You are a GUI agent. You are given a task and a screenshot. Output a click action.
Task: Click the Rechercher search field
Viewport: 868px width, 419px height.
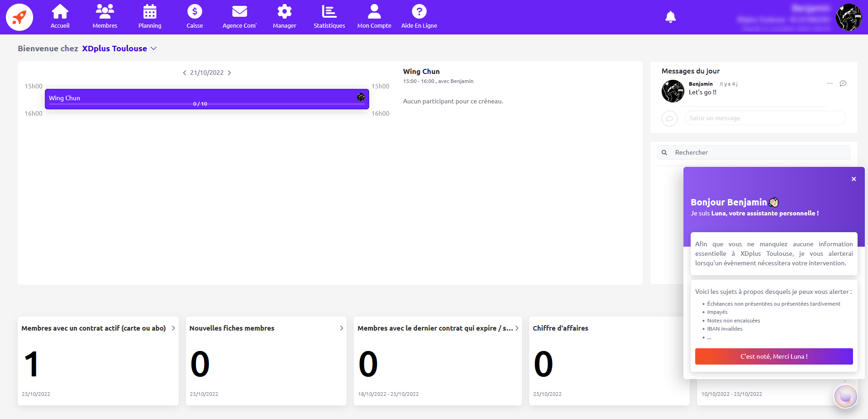click(754, 152)
